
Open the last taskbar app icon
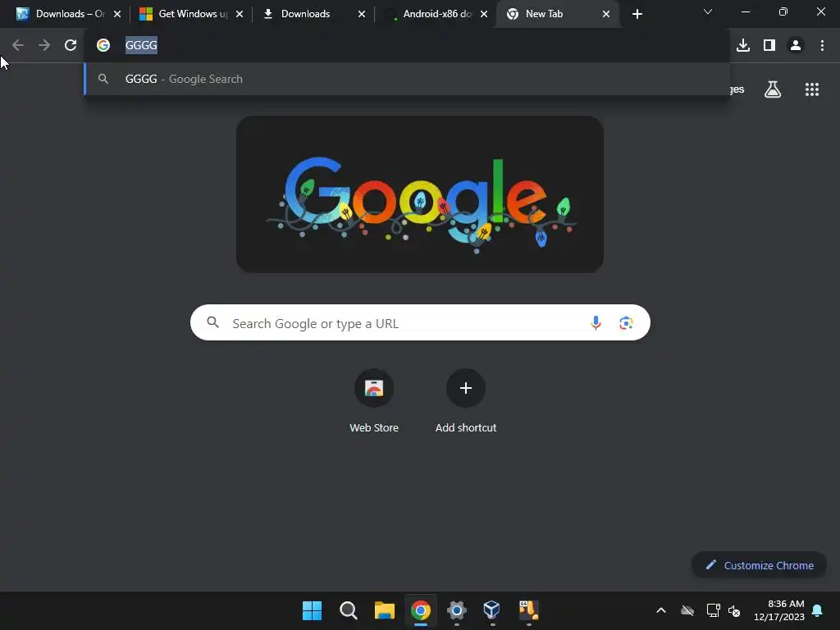528,609
